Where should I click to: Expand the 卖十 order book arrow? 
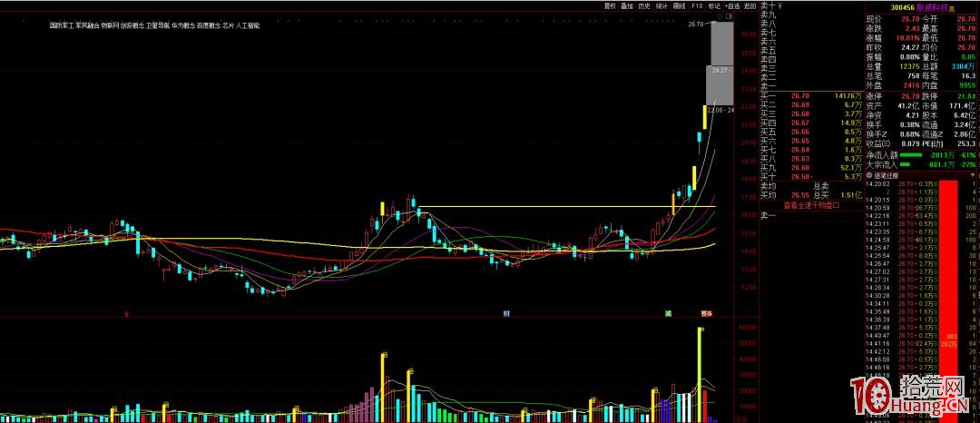click(x=779, y=6)
